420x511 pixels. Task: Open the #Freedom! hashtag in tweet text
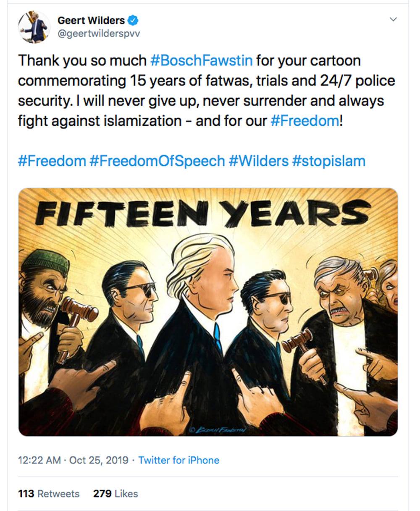[x=304, y=121]
